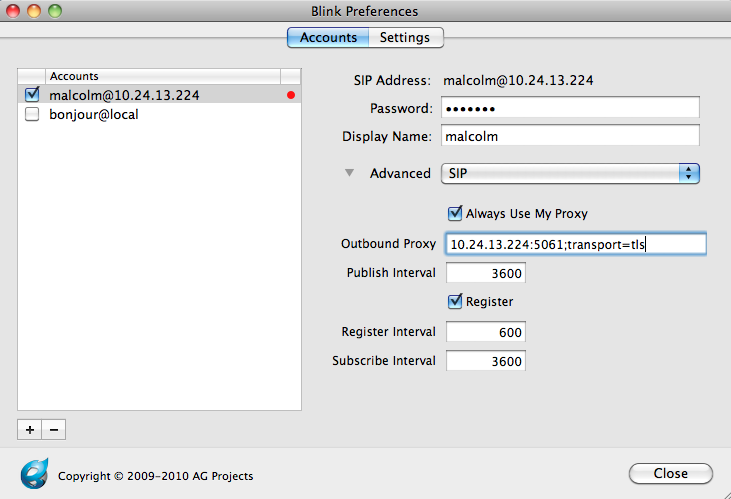Click the minus button to remove account

coord(53,429)
